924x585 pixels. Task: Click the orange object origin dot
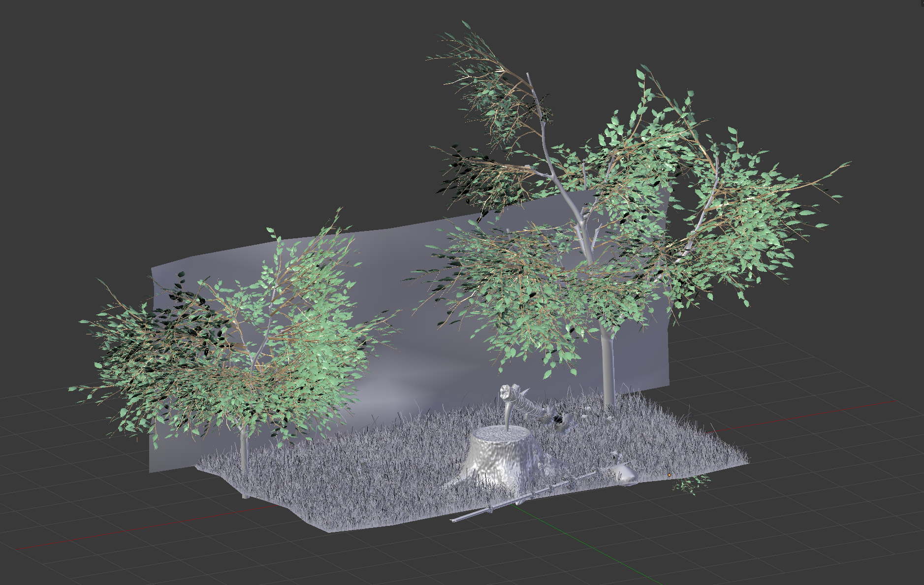point(669,475)
